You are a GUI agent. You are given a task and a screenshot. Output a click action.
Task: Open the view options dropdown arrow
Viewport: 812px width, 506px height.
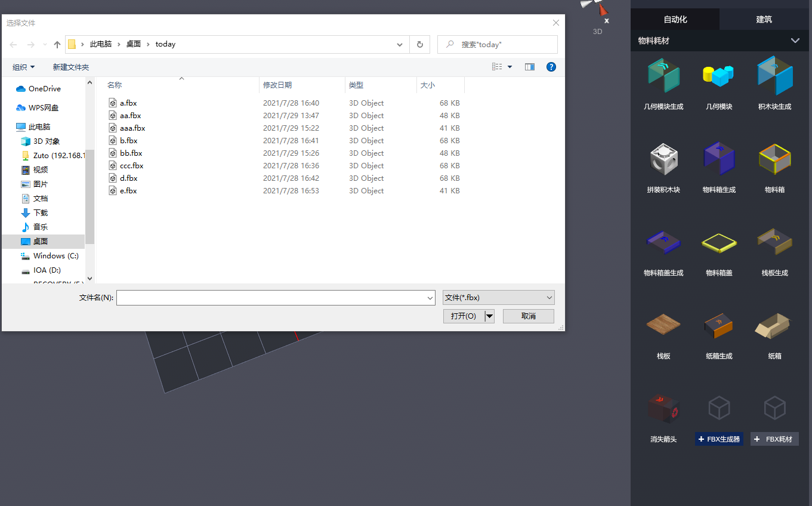point(510,67)
